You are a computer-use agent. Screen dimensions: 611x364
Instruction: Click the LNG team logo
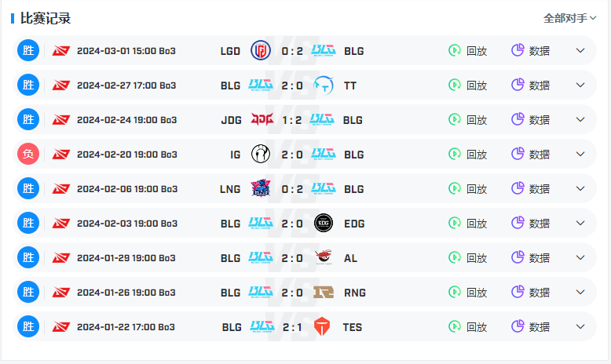coord(261,188)
